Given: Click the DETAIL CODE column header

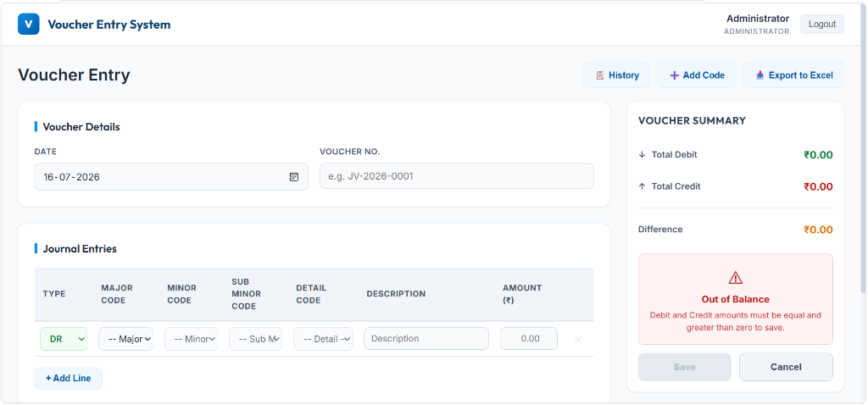Looking at the screenshot, I should 311,294.
